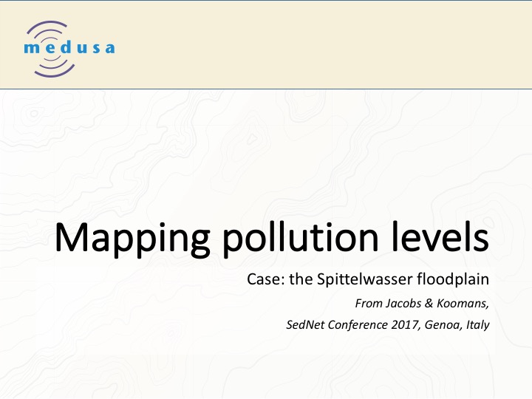
Task: Click the blue 'medusa' logo text
Action: [x=69, y=50]
